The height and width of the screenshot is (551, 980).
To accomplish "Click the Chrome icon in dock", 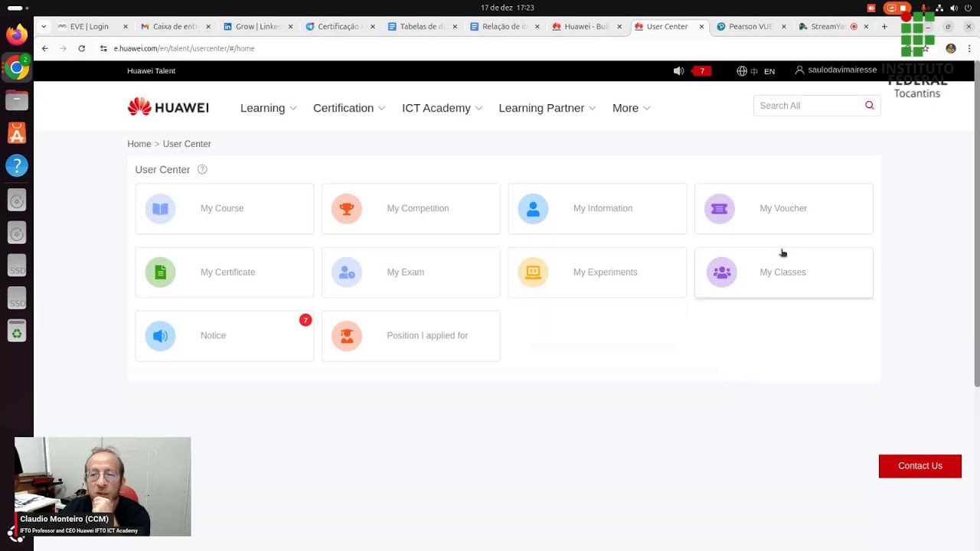I will 16,67.
